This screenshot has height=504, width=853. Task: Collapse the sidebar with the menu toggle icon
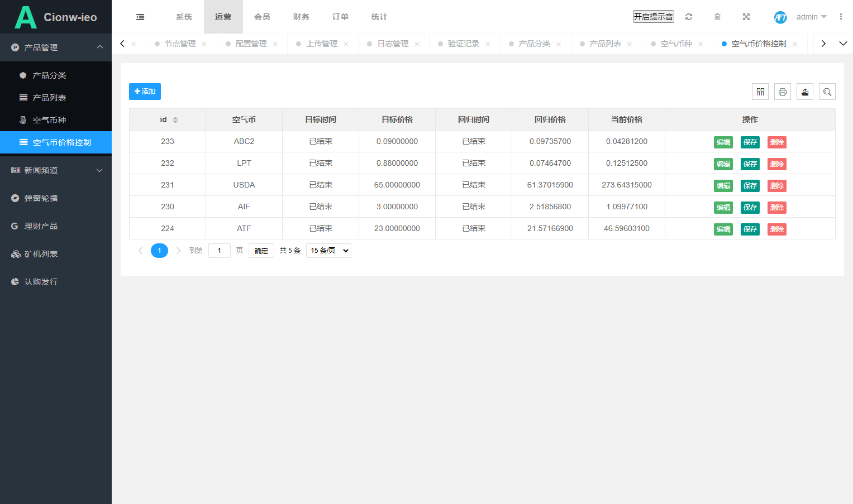[x=140, y=17]
